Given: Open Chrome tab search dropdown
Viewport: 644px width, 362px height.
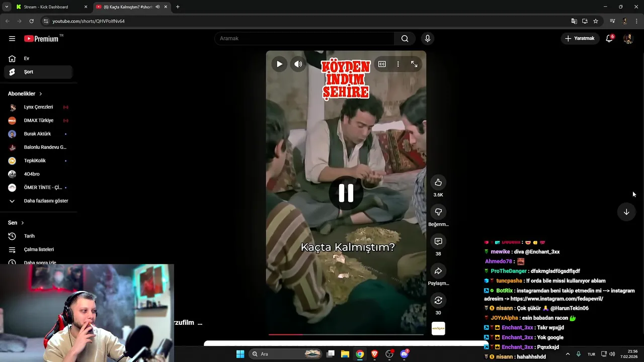Looking at the screenshot, I should [7, 7].
